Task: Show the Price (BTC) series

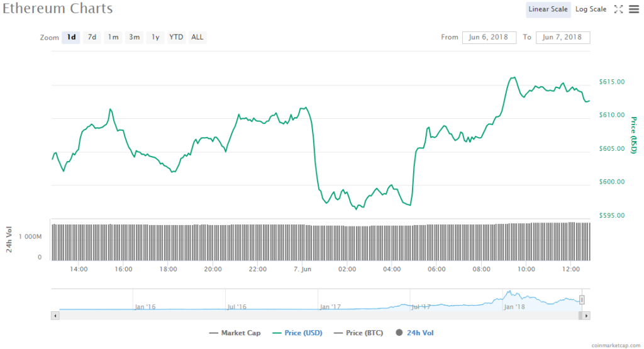Action: (x=358, y=333)
